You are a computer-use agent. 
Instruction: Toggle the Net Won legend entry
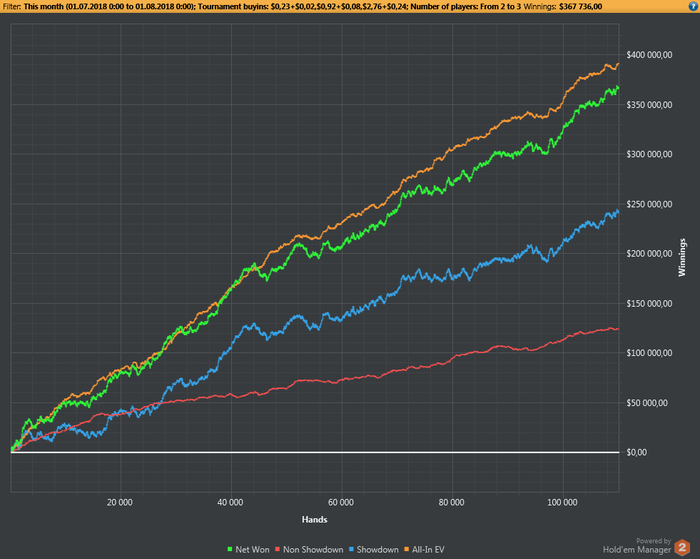[248, 550]
